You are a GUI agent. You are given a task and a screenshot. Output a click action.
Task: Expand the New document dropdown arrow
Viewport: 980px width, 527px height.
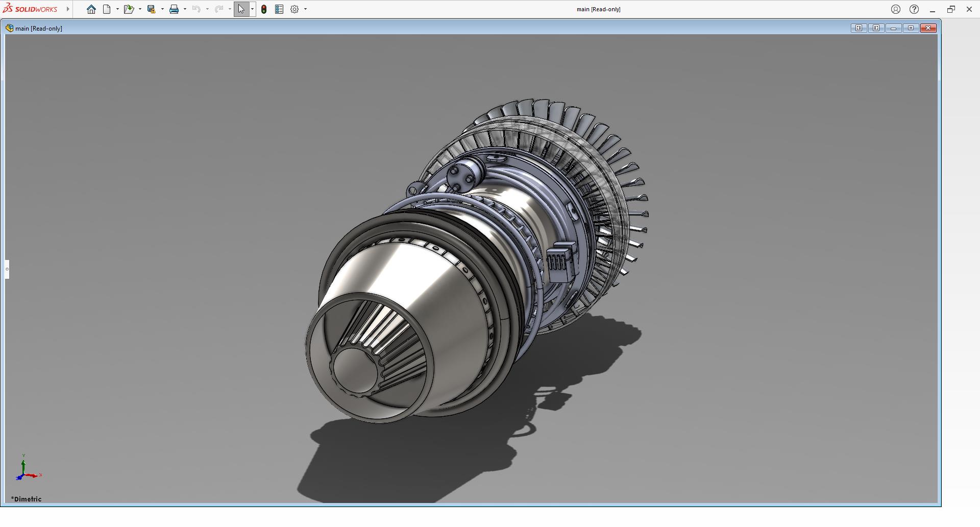(x=117, y=9)
